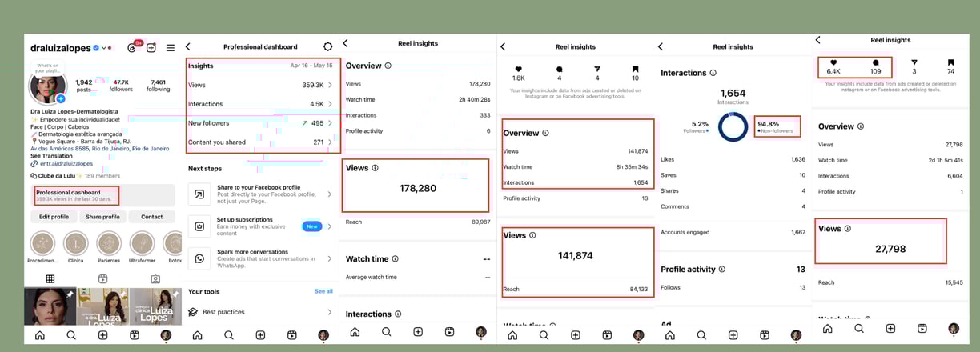Viewport: 980px width, 352px height.
Task: Tap bookmark saves icon showing 74
Action: 950,62
